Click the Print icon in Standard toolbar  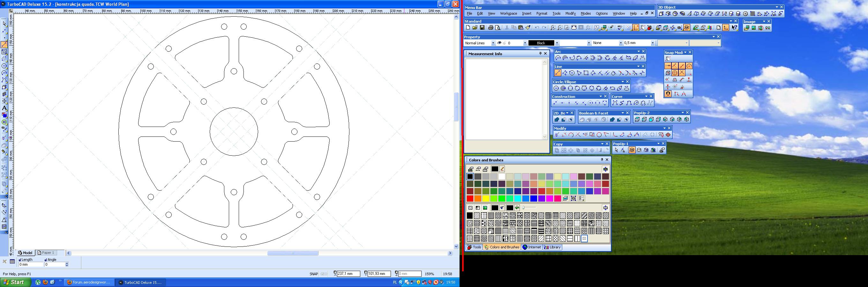490,28
